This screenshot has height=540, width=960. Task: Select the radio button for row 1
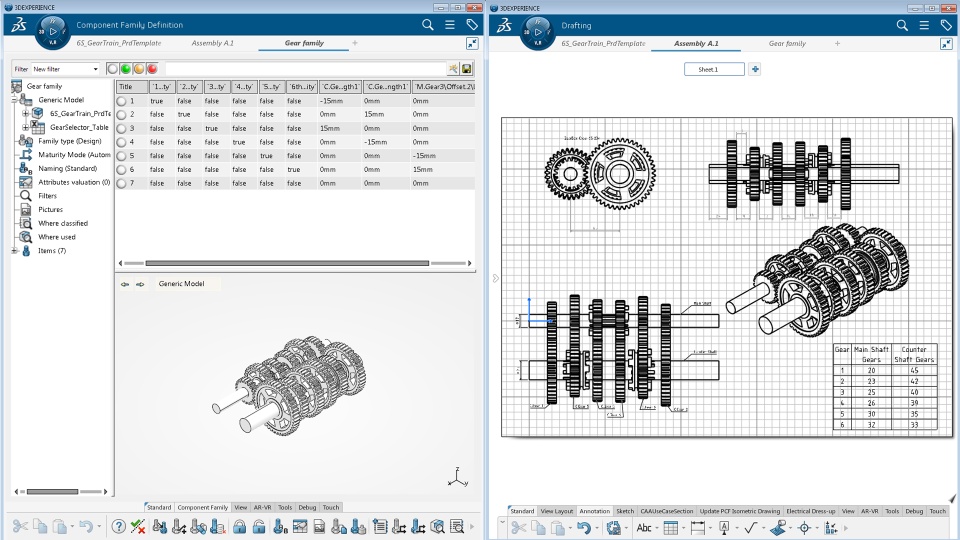tap(122, 101)
